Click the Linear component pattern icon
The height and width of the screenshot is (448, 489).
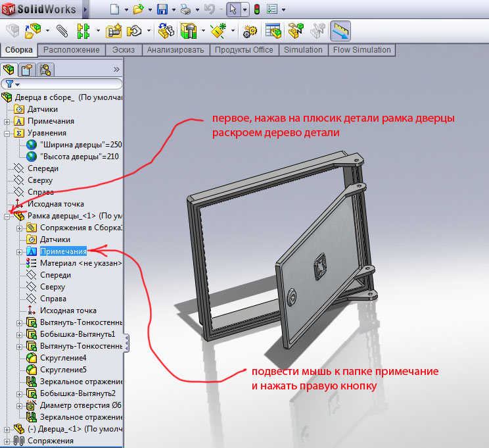coord(83,30)
